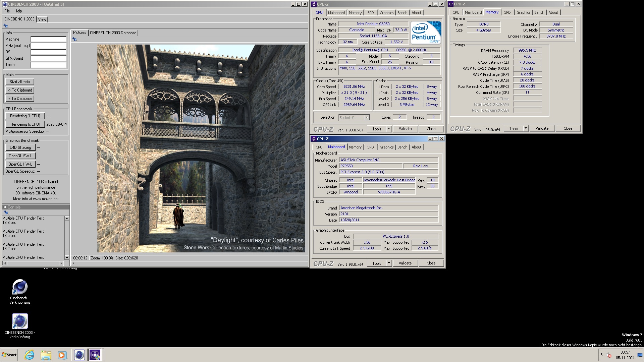
Task: Click Tester input field
Action: click(49, 65)
